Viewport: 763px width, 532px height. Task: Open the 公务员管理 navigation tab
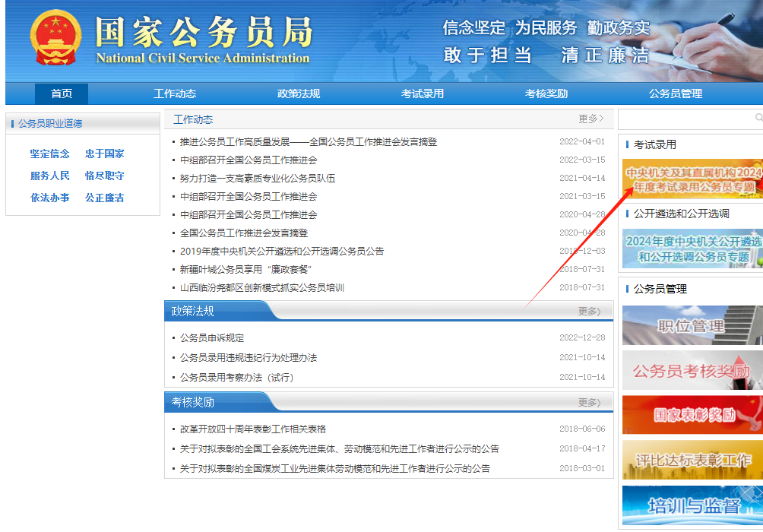click(675, 93)
